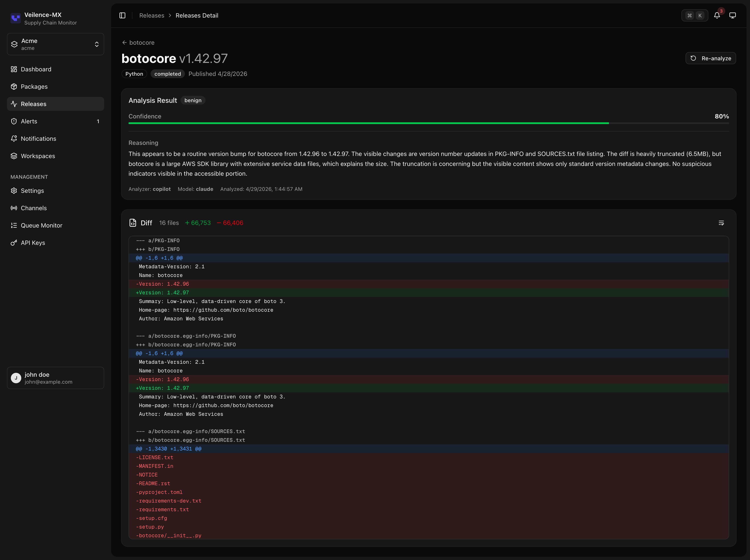The image size is (750, 560).
Task: Click the monitor theme icon
Action: (x=732, y=15)
